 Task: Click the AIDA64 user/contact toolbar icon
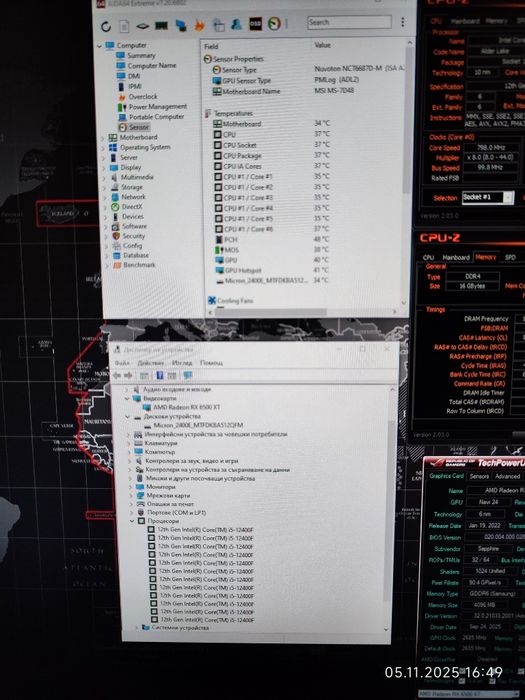pos(236,24)
